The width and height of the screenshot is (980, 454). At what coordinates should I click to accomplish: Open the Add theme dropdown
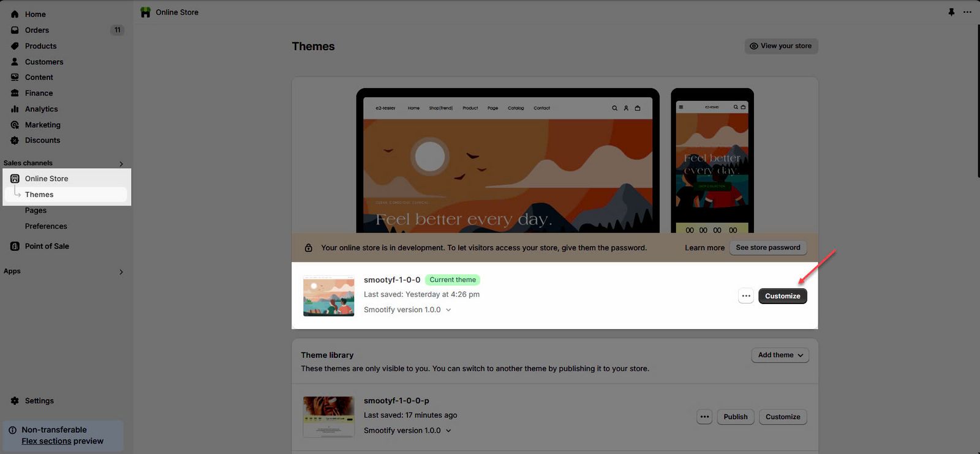click(780, 355)
